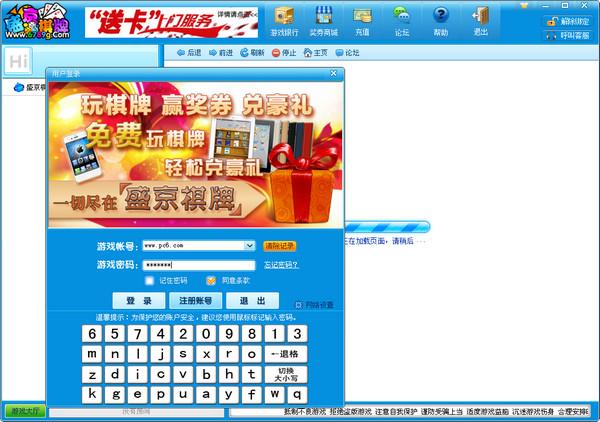
Task: Click virtual keyboard key m
Action: coord(92,354)
